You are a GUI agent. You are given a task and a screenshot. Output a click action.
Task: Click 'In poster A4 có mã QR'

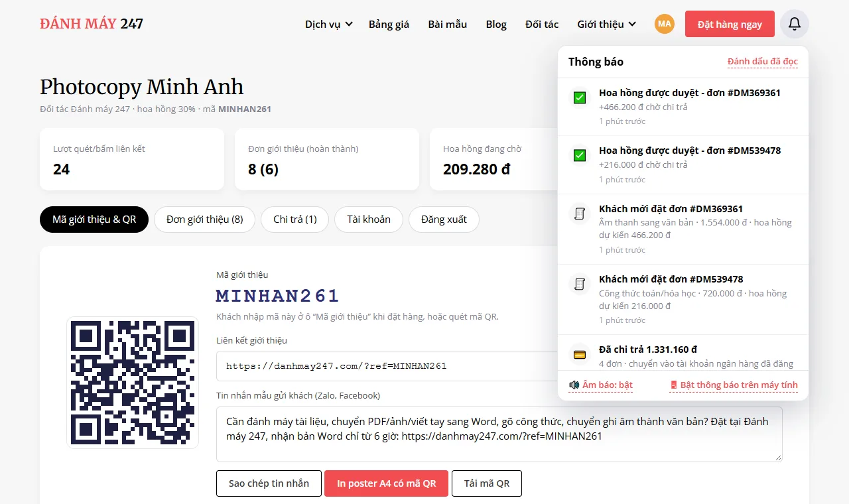click(x=386, y=483)
